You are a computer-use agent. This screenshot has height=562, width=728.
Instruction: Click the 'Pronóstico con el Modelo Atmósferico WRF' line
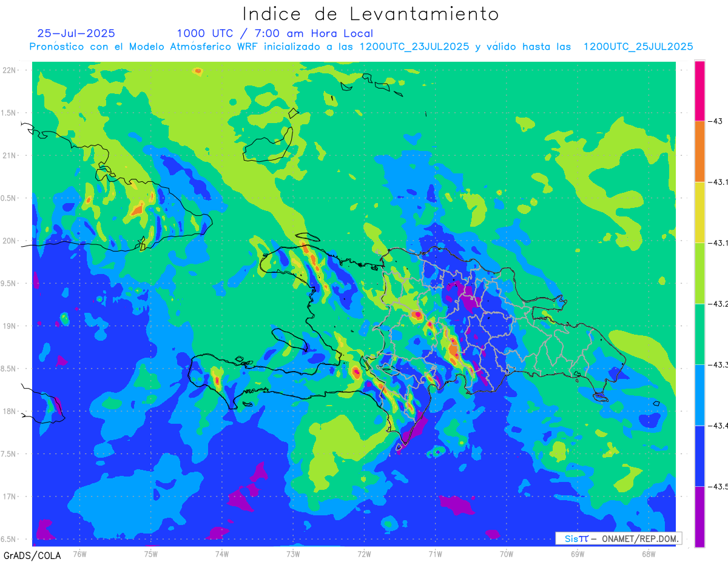[x=361, y=47]
